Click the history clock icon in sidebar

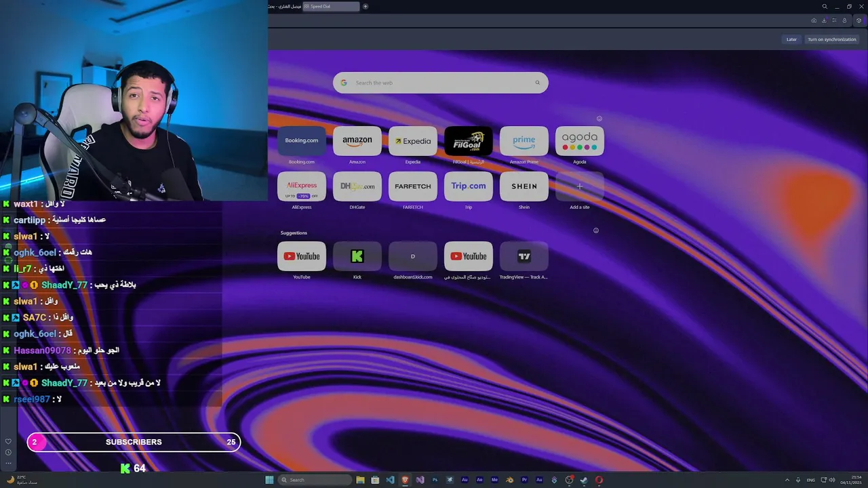coord(8,452)
